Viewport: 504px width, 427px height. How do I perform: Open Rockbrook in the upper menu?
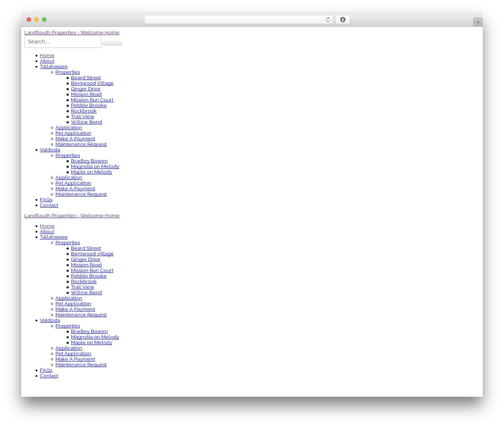pyautogui.click(x=83, y=111)
